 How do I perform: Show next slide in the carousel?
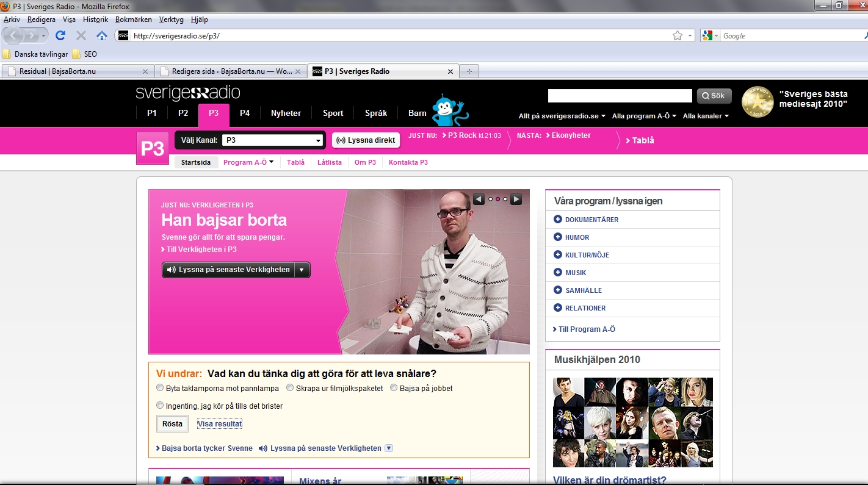click(x=516, y=199)
